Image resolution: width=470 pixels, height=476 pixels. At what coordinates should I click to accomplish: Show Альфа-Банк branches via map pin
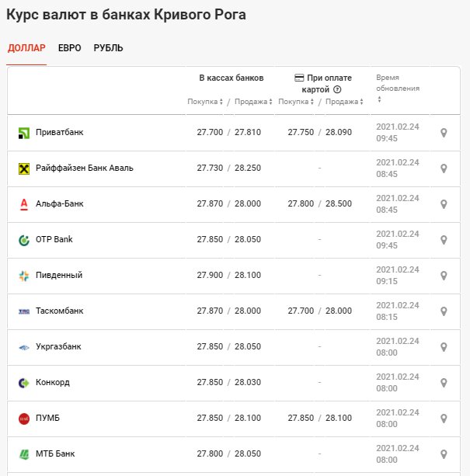444,204
